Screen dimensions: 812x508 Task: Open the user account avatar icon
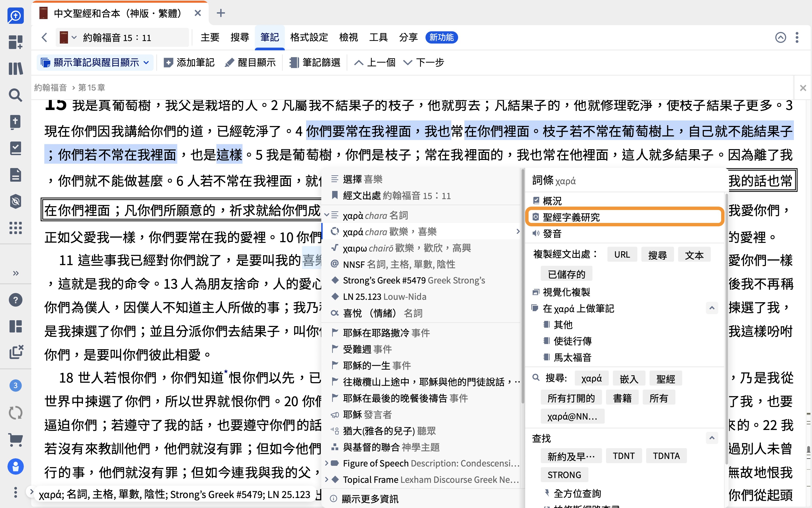15,466
